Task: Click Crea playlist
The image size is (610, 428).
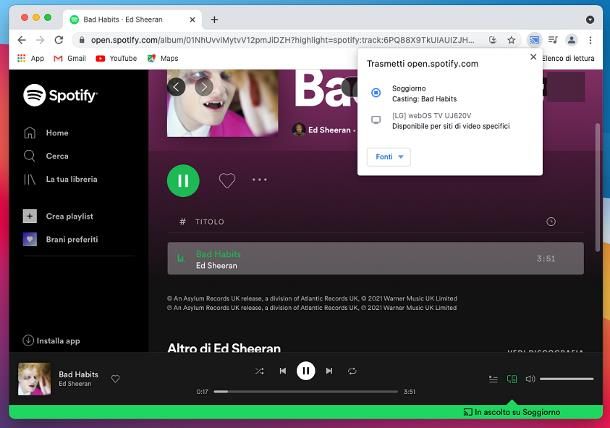Action: click(58, 216)
